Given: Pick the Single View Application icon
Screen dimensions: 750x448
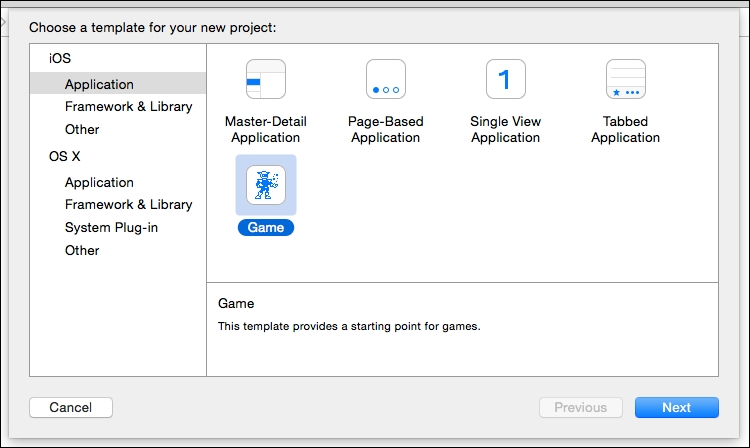Looking at the screenshot, I should (x=506, y=79).
